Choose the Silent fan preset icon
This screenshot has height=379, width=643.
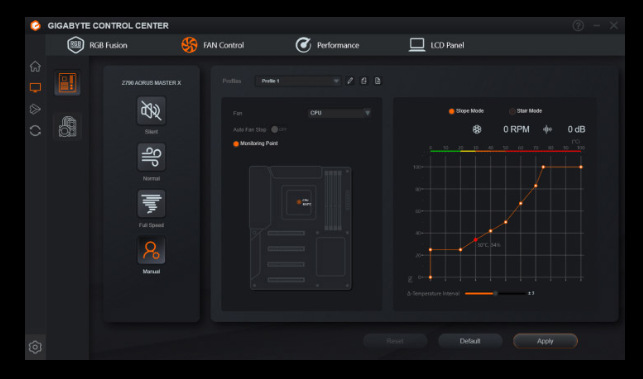coord(151,111)
